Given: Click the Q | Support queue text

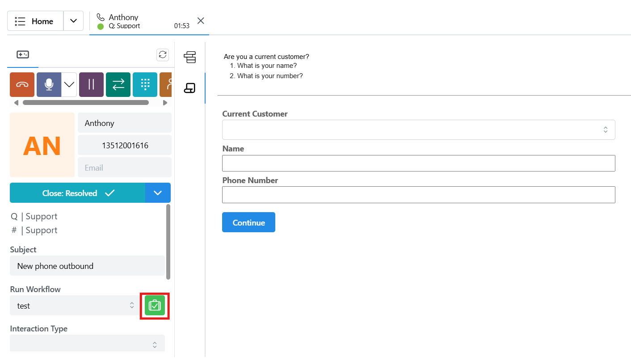Looking at the screenshot, I should (34, 216).
